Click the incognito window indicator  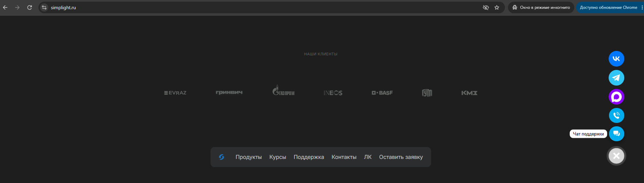pos(541,7)
